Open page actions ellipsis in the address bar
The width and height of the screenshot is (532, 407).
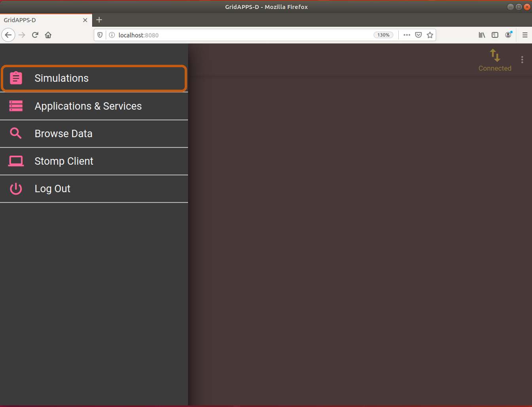click(407, 35)
